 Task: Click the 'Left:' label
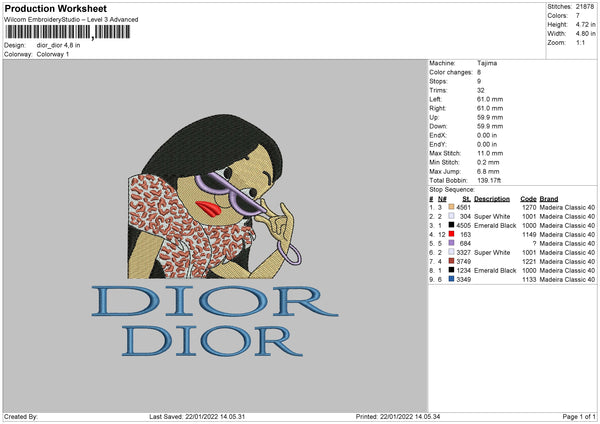(435, 99)
